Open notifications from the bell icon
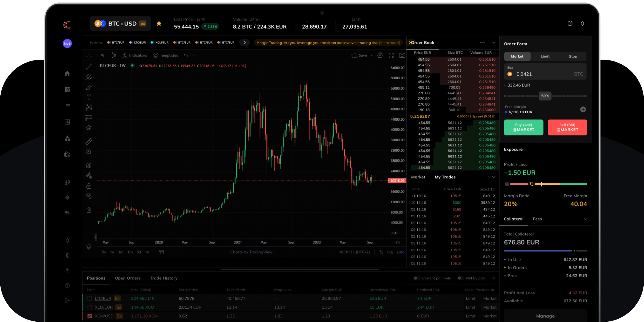 coord(583,24)
